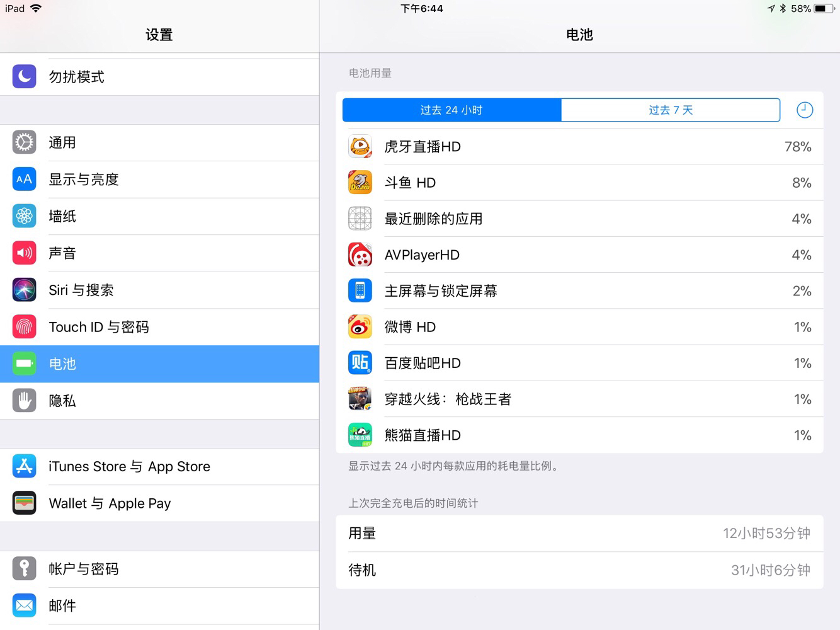Select 电池 in the settings sidebar
The width and height of the screenshot is (840, 630).
(x=159, y=364)
